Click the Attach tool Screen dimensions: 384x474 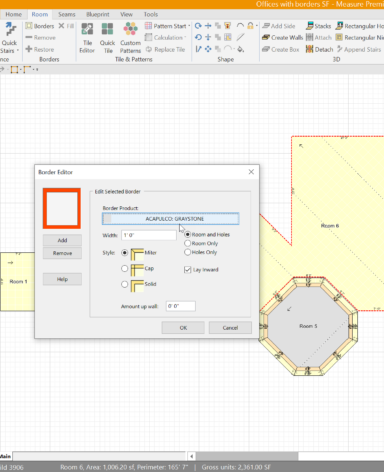click(x=319, y=38)
